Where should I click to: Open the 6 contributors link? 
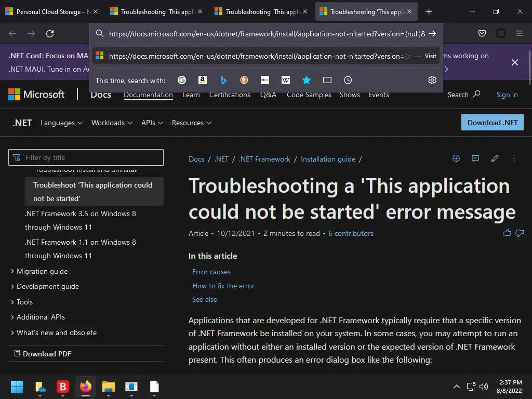click(351, 233)
